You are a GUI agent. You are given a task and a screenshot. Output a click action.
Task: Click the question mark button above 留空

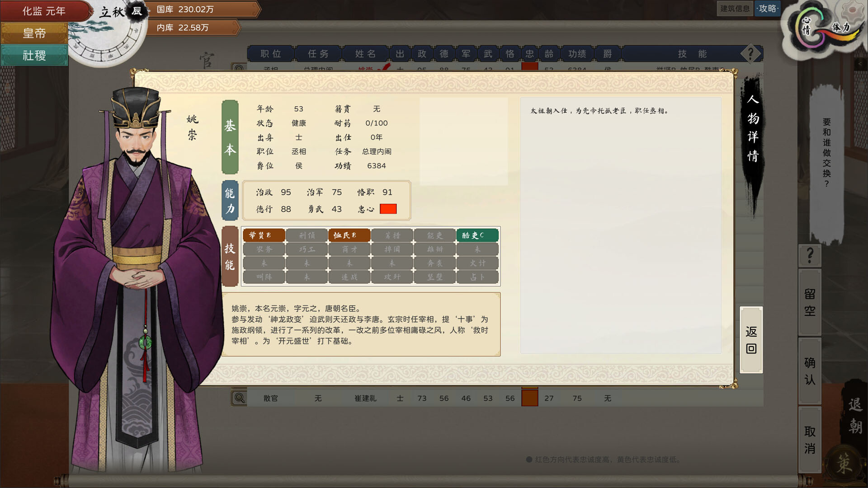(810, 256)
